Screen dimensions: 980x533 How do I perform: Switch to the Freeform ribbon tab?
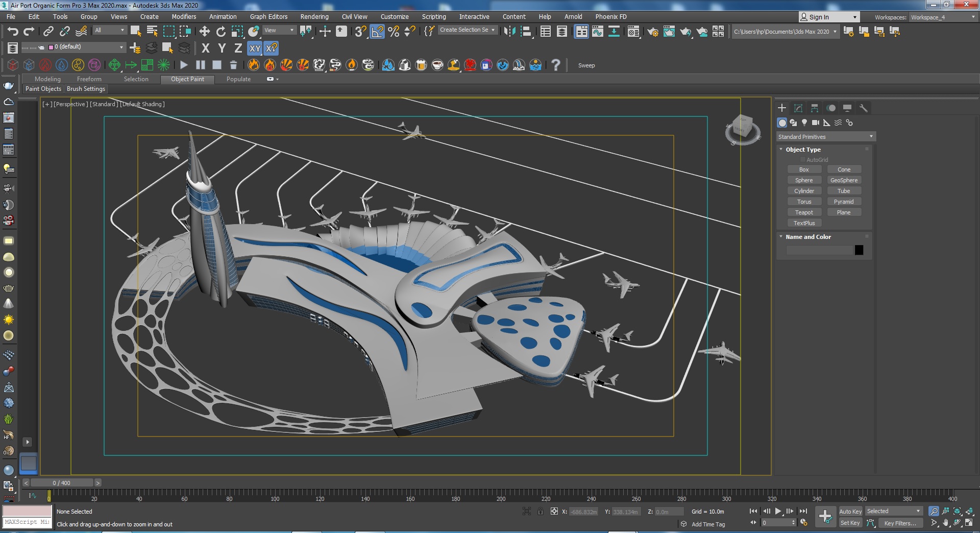click(x=89, y=79)
